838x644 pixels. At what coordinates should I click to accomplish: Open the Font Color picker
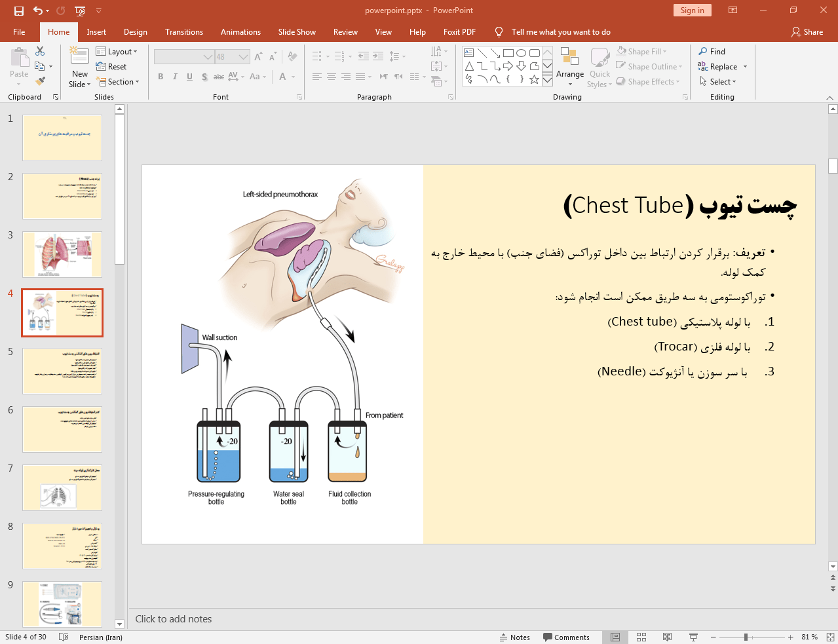[x=282, y=77]
